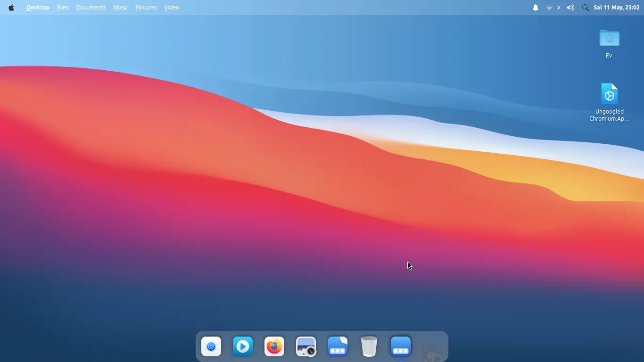
Task: Open the Desktop menu
Action: tap(38, 8)
